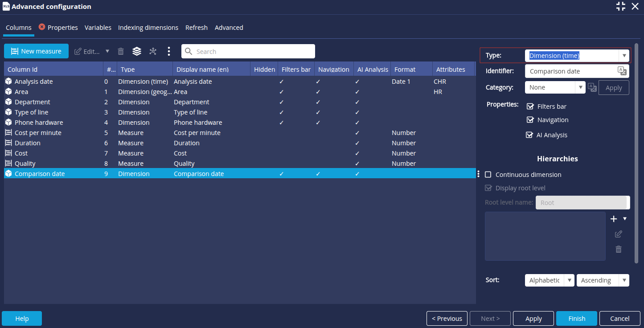The width and height of the screenshot is (644, 328).
Task: Click the error icon beside Properties tab
Action: click(42, 27)
